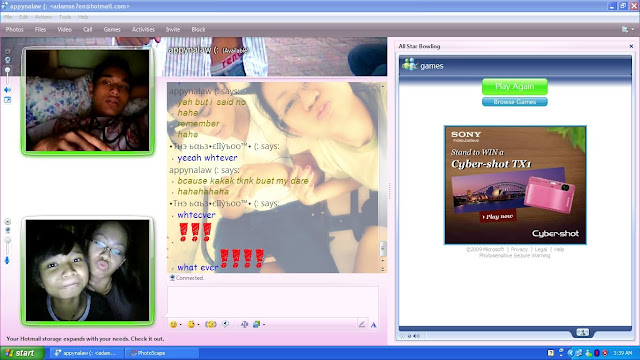This screenshot has height=360, width=640.
Task: Mute the microphone icon beside the bottom webcam
Action: (7, 260)
